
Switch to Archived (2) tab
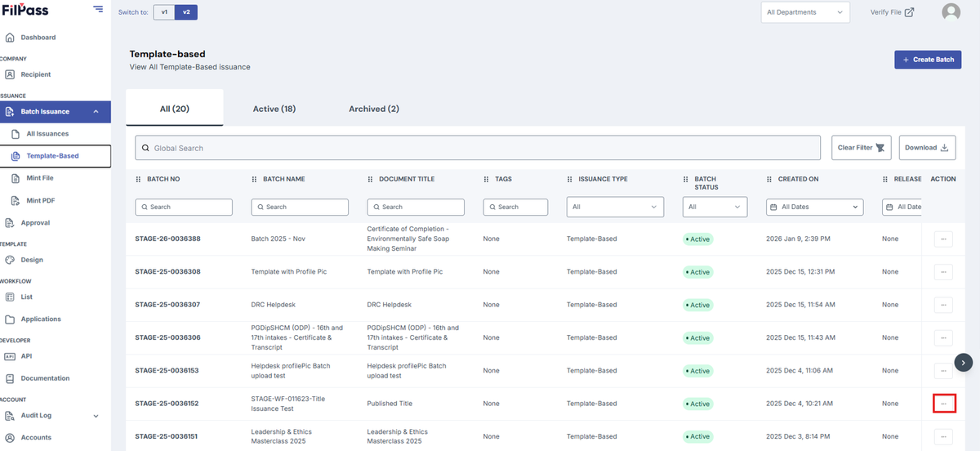[374, 109]
